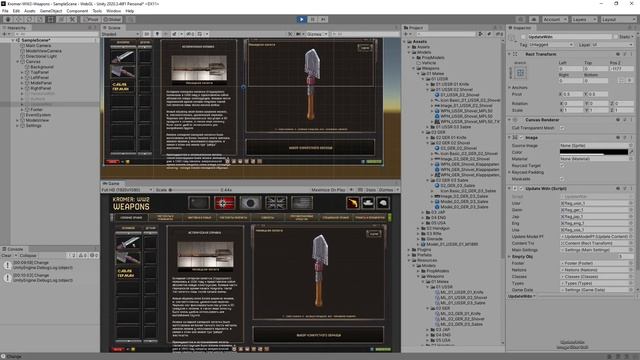640x360 pixels.
Task: Select the USA flag in the Game view
Action: tap(302, 203)
